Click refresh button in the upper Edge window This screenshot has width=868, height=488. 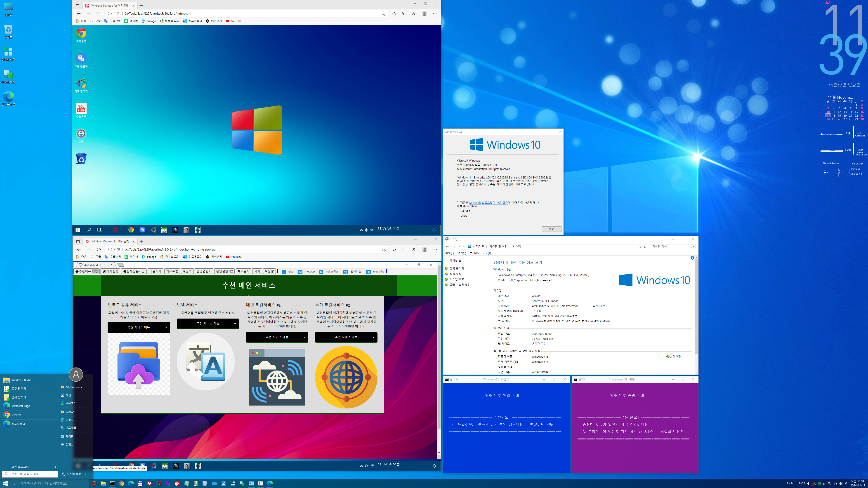pyautogui.click(x=98, y=14)
